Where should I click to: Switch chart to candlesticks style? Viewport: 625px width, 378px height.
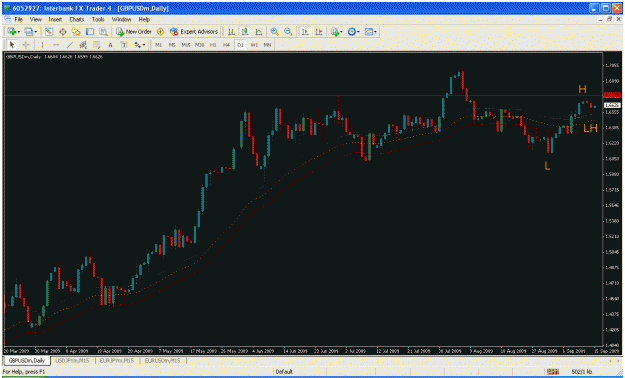tap(245, 32)
